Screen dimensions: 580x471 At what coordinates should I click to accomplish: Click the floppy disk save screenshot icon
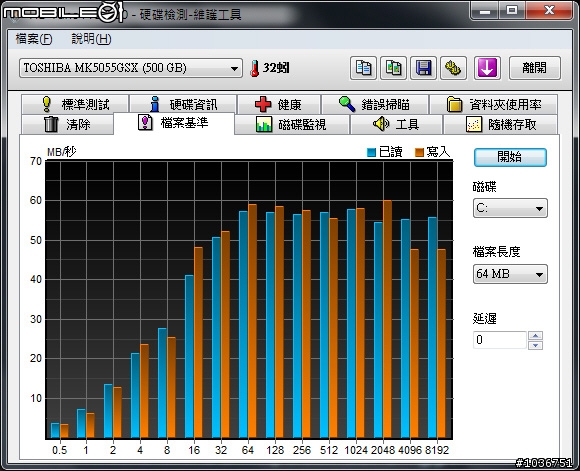(x=424, y=68)
